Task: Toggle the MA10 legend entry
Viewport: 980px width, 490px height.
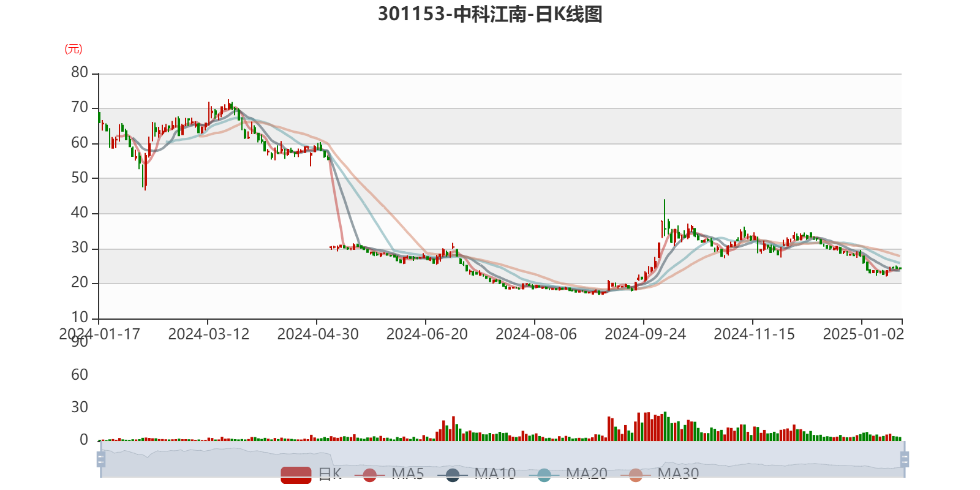Action: click(x=477, y=474)
